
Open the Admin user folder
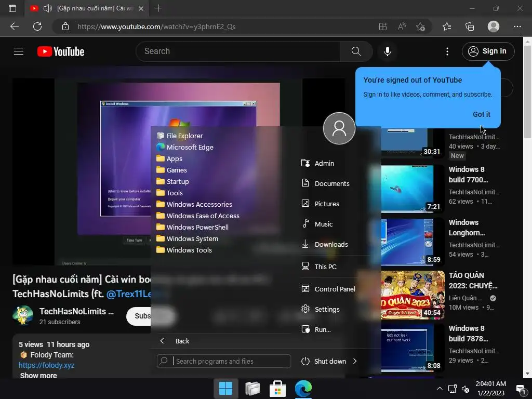(318, 163)
